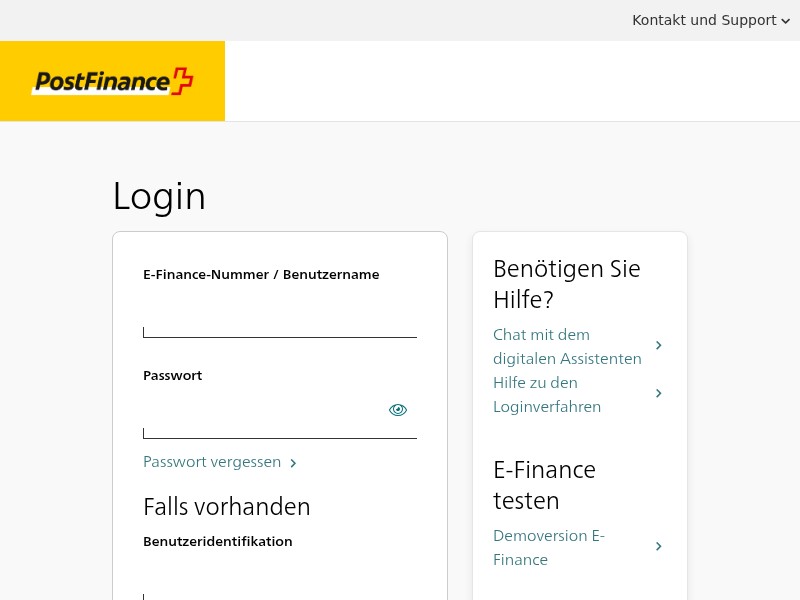Click chevron beside digital assistant chat link
The image size is (800, 600).
click(x=659, y=345)
